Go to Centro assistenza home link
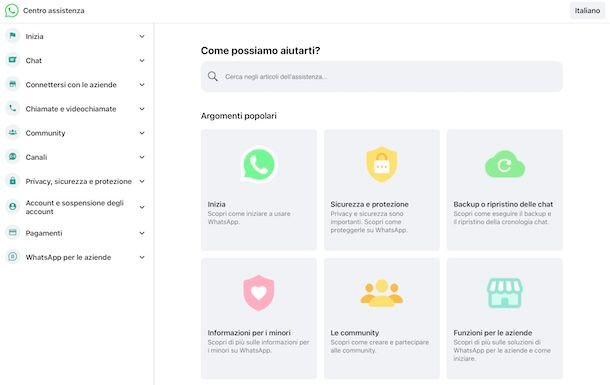This screenshot has height=385, width=610. point(54,10)
